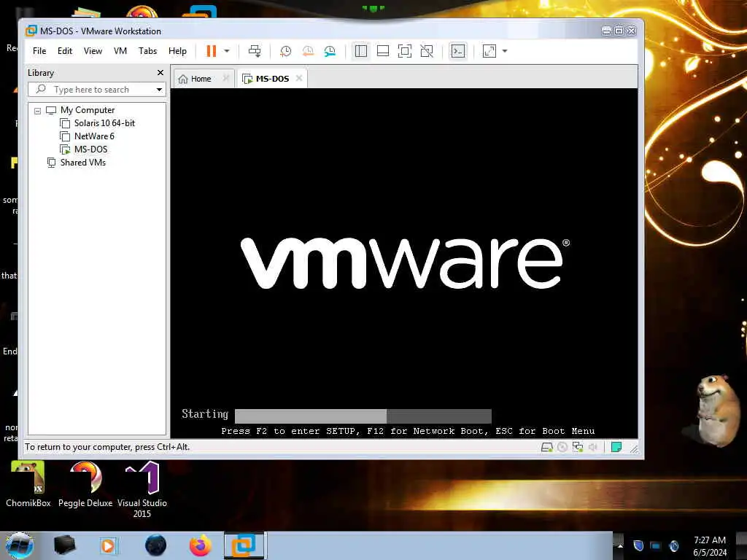
Task: Click the VMware icon in the title bar
Action: (31, 31)
